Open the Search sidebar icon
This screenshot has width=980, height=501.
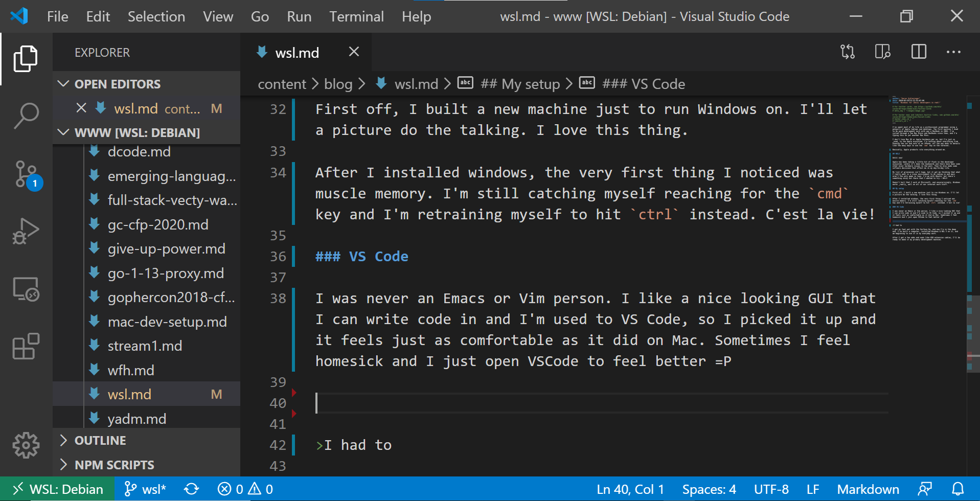pos(25,116)
